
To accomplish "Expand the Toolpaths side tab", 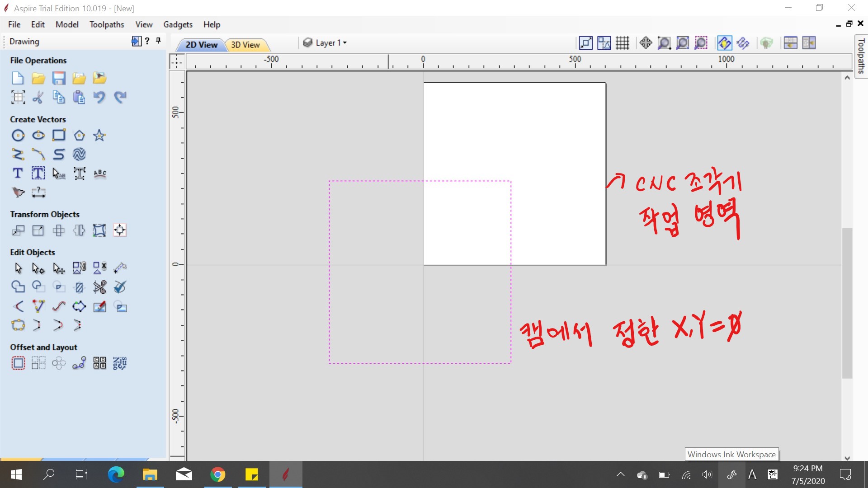I will [861, 56].
